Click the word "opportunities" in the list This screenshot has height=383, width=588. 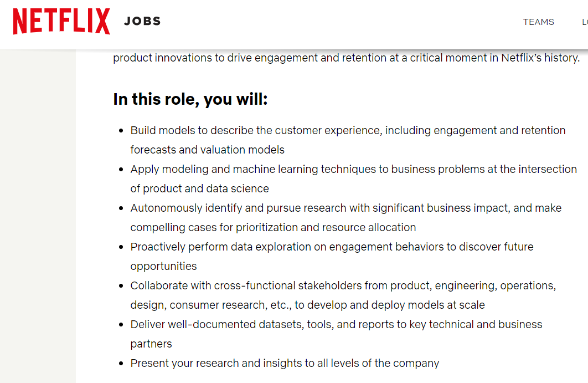click(x=163, y=266)
